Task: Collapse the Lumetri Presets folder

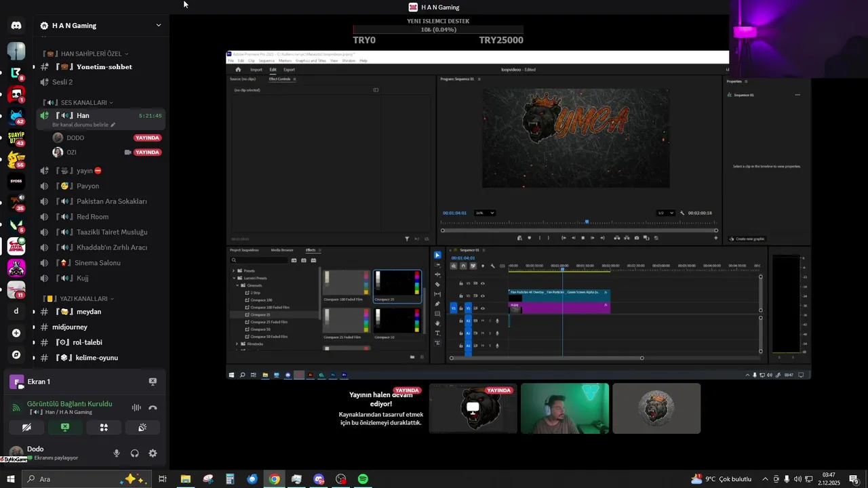Action: click(x=234, y=278)
